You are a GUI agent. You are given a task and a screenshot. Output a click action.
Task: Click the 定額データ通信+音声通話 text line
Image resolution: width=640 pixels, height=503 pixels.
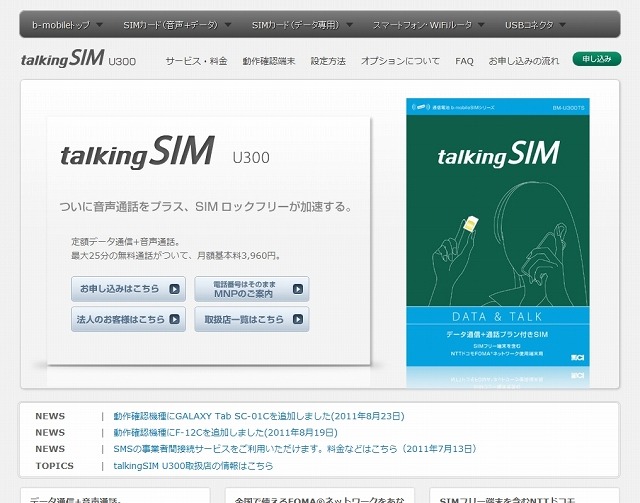tap(126, 242)
